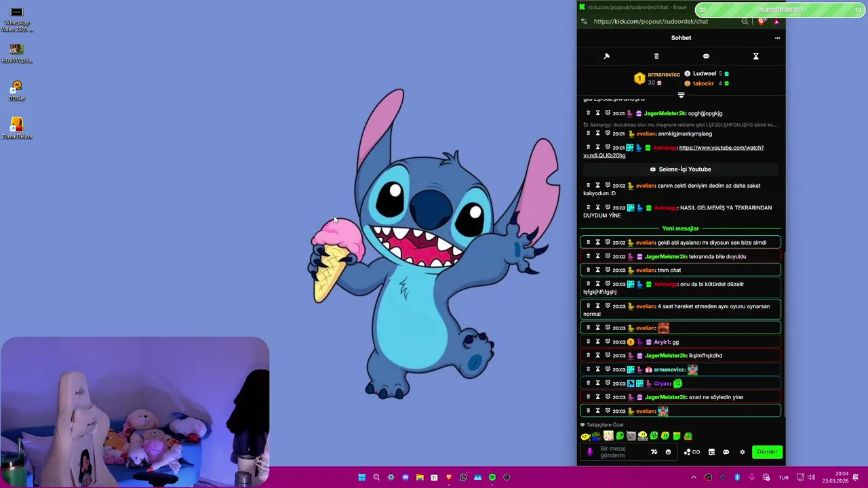This screenshot has width=868, height=488.
Task: Select the HDuVVQzX desktop image file
Action: (17, 54)
